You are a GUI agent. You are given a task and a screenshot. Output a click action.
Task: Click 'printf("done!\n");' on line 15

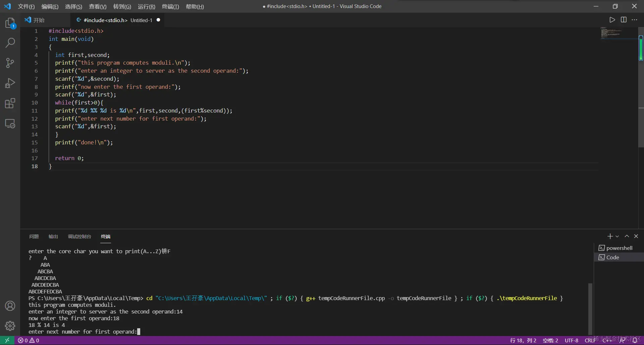[84, 142]
